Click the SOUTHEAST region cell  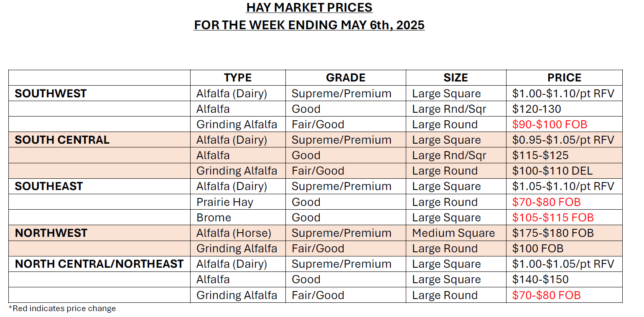[x=49, y=186]
